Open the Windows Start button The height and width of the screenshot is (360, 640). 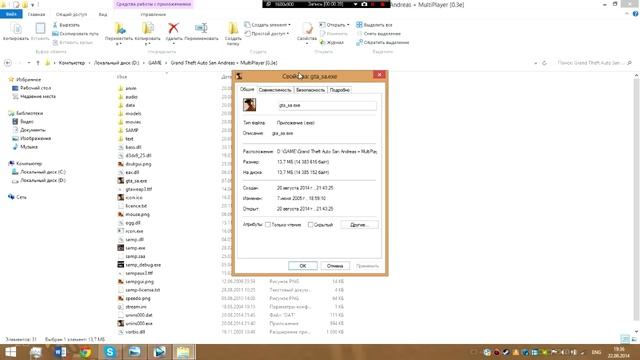10,352
